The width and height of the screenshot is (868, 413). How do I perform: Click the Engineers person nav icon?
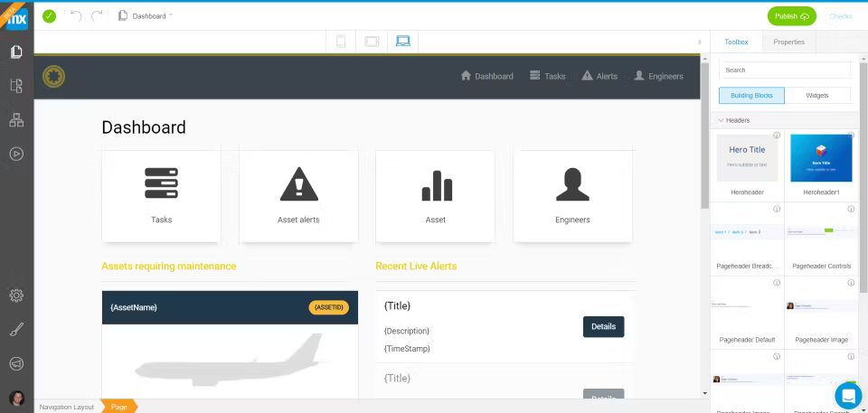tap(639, 75)
